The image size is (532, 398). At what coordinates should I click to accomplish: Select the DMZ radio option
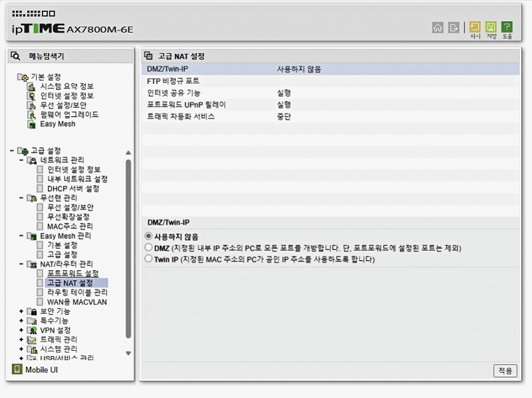(148, 248)
